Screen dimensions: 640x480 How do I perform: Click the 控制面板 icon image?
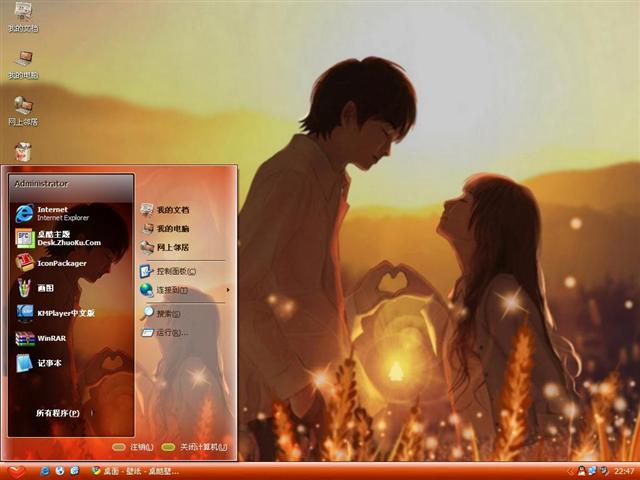point(146,271)
